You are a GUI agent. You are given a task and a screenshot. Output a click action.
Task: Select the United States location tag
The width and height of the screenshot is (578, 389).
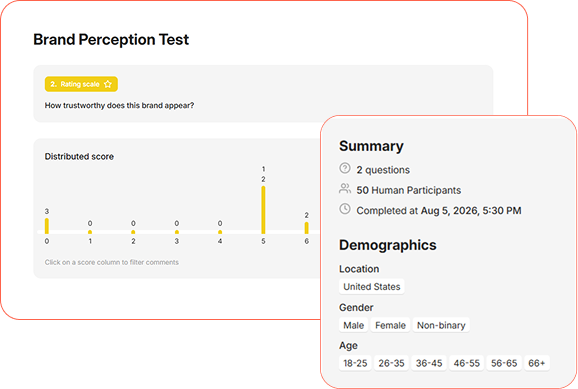372,286
